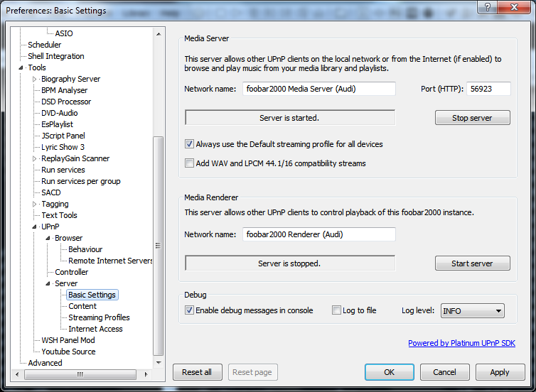This screenshot has width=536, height=392.
Task: Click the Media Renderer network name field
Action: point(319,234)
